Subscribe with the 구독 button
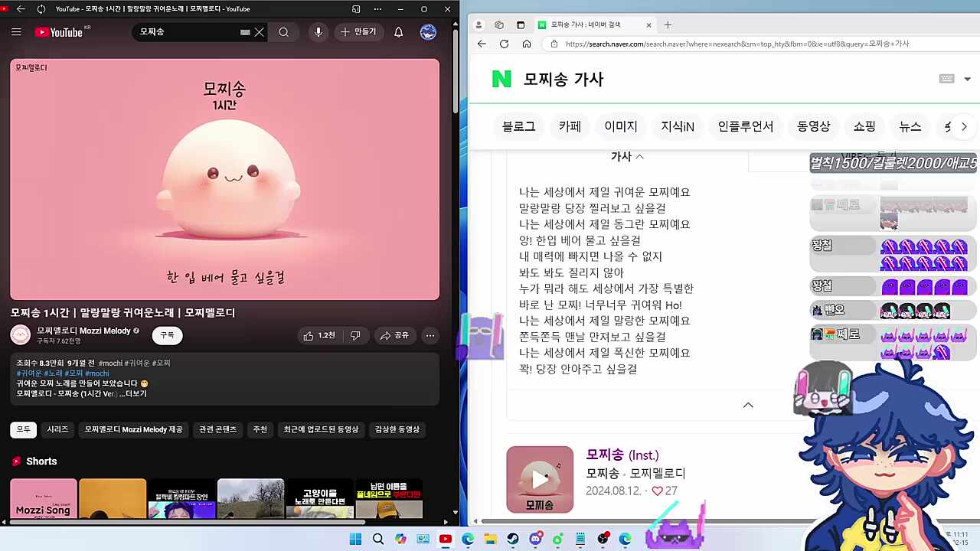The image size is (980, 551). (x=167, y=335)
